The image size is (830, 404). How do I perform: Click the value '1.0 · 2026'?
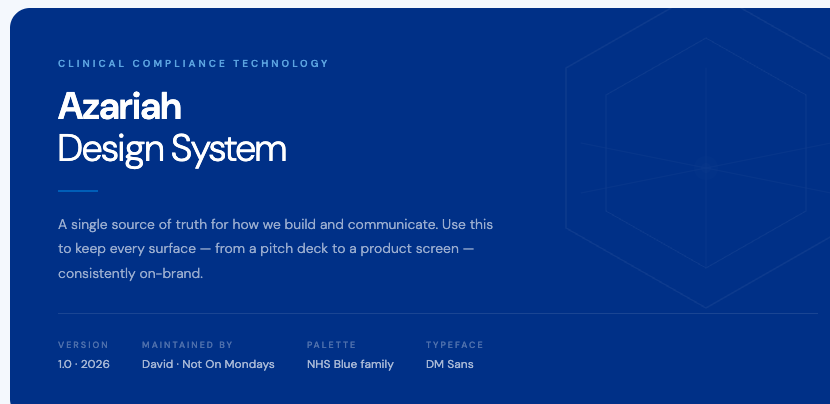[x=84, y=364]
